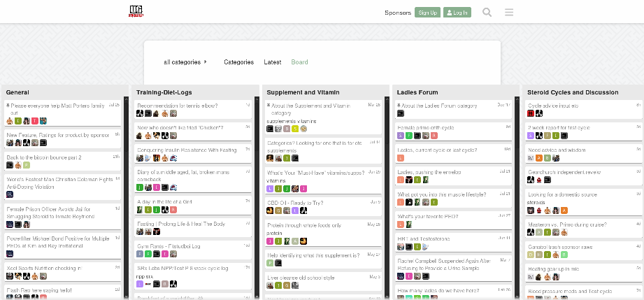644x300 pixels.
Task: Expand the all categories dropdown
Action: (185, 62)
